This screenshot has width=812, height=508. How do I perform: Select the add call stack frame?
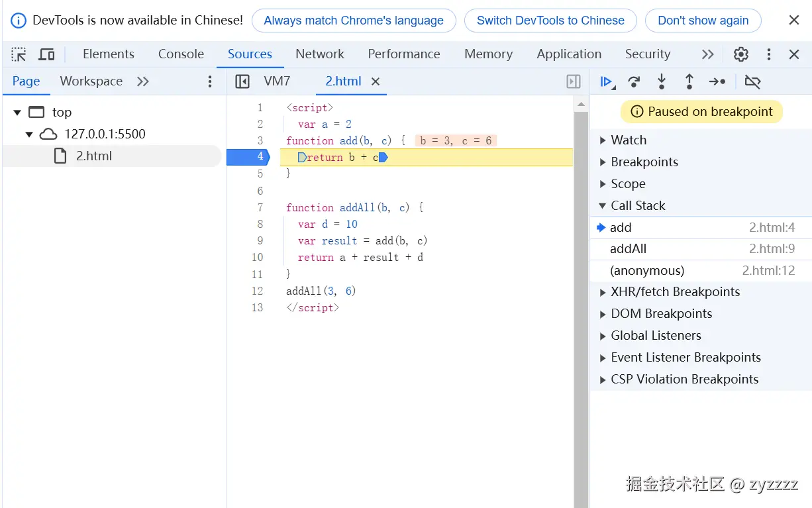click(701, 228)
